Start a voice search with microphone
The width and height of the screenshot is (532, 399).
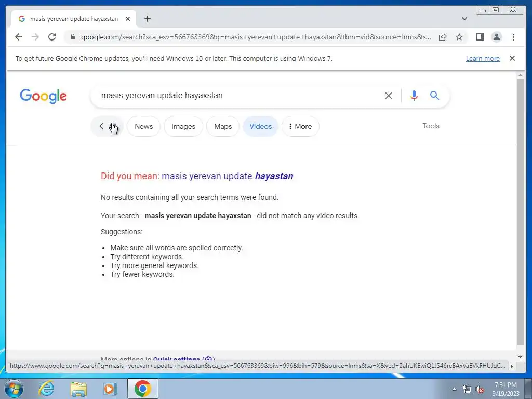(x=414, y=96)
